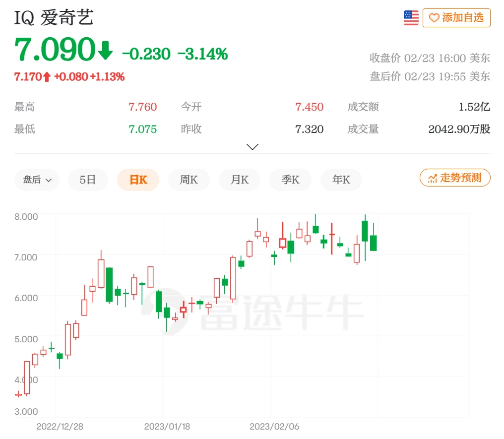Open the 盘后 session dropdown
504x439 pixels.
point(37,180)
